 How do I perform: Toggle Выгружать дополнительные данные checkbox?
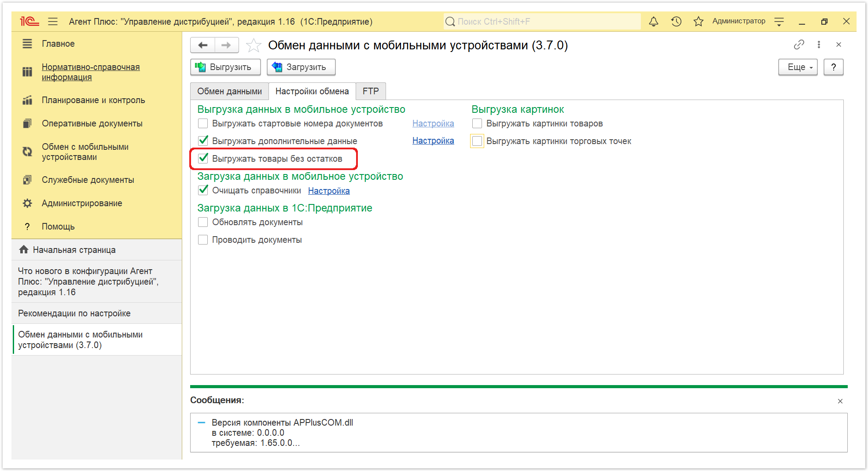203,141
